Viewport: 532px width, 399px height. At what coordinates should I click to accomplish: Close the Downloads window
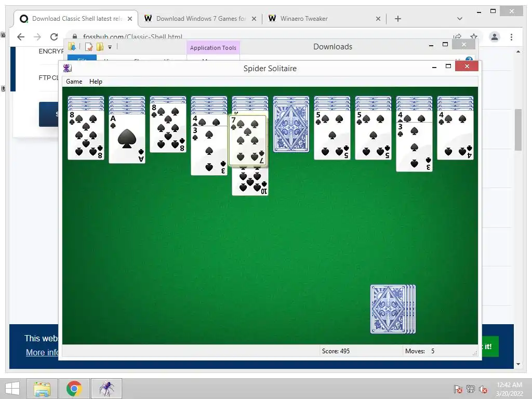464,45
